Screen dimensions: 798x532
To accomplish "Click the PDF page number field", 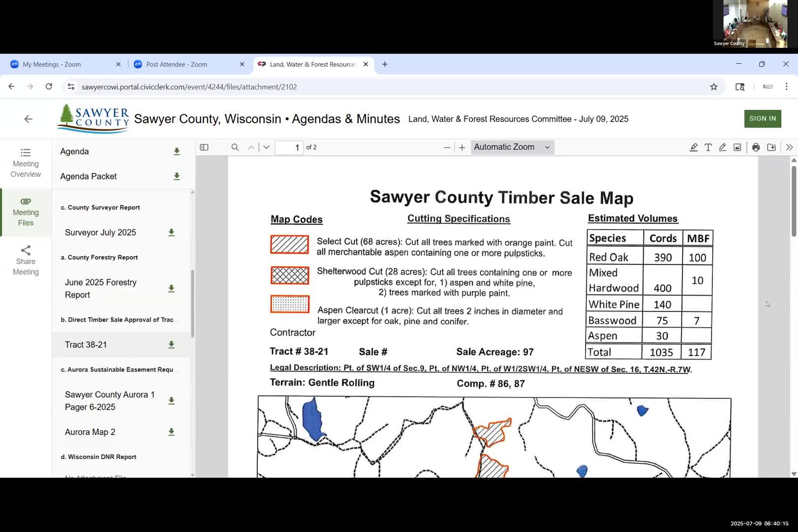I will pos(289,147).
